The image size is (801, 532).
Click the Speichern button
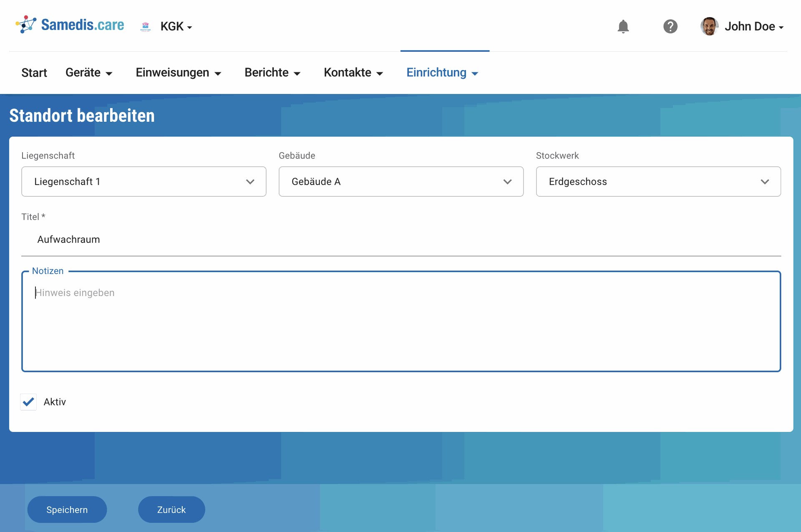click(x=67, y=509)
